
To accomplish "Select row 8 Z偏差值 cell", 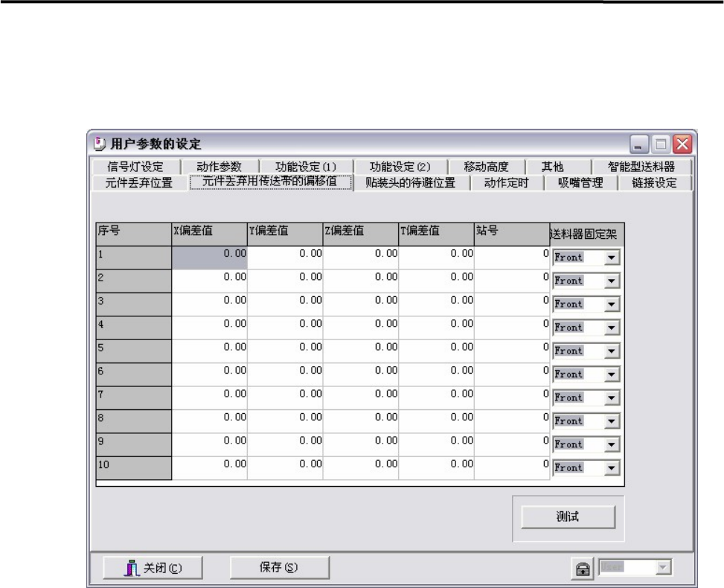I will point(361,422).
